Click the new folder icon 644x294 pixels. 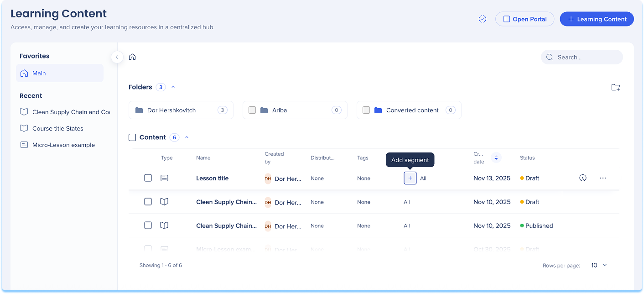[615, 88]
